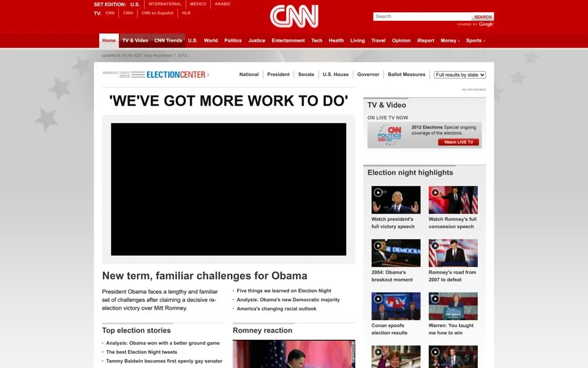This screenshot has height=368, width=588.
Task: Open Obama won with a better ground game
Action: click(x=163, y=343)
